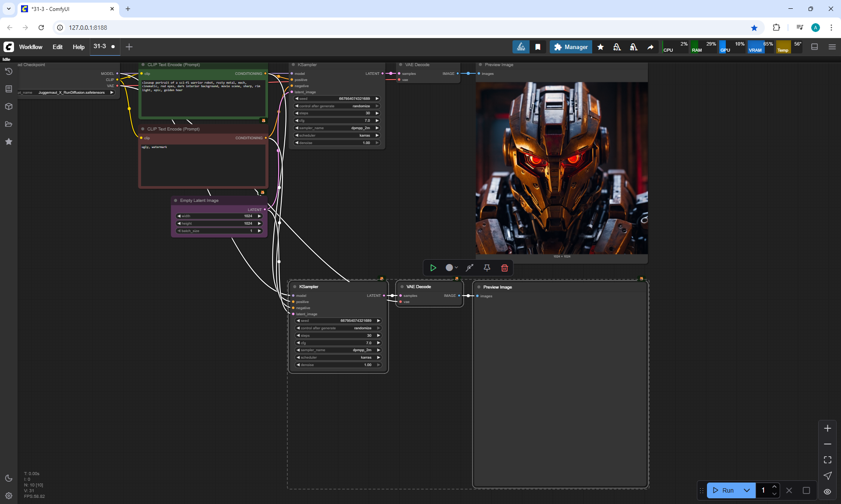Open the color circle dropdown on selection toolbar

tap(452, 268)
